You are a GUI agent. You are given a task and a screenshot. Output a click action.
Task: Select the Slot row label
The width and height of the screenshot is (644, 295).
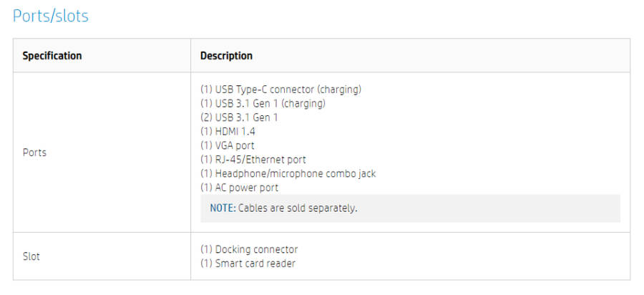point(31,256)
